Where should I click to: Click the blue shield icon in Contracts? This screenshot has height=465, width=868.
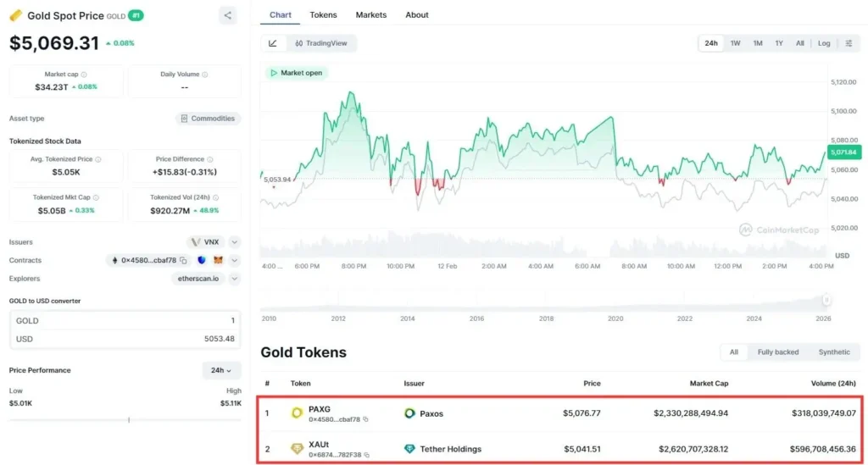coord(201,261)
